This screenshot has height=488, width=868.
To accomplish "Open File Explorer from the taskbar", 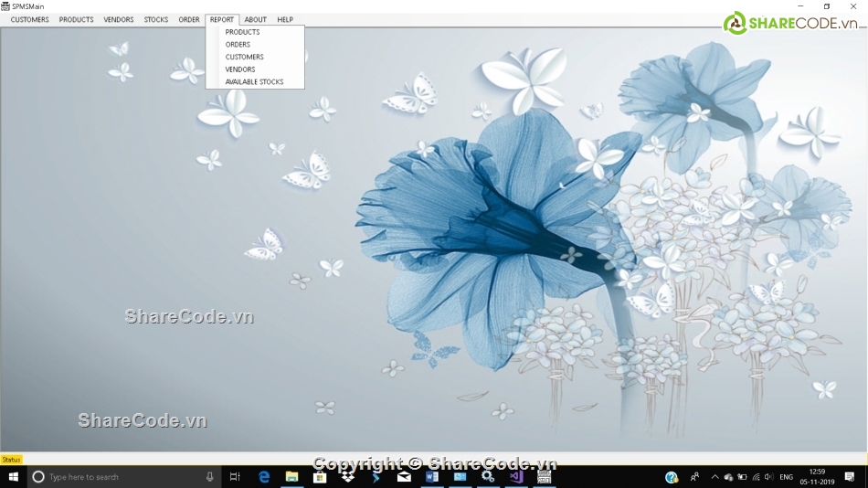I will pyautogui.click(x=291, y=477).
